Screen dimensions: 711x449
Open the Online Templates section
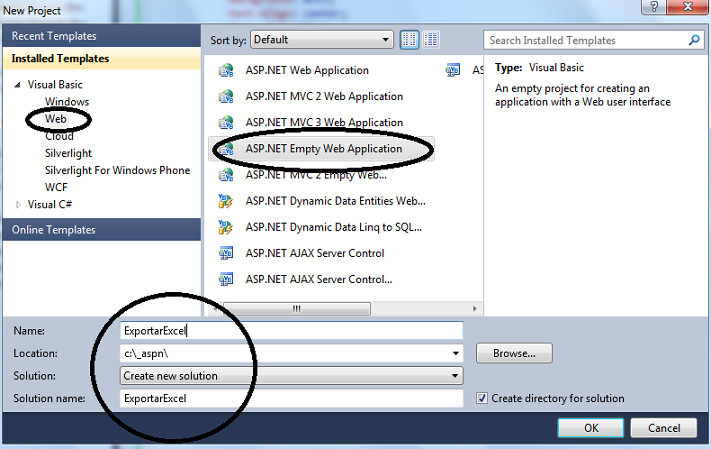pyautogui.click(x=102, y=230)
